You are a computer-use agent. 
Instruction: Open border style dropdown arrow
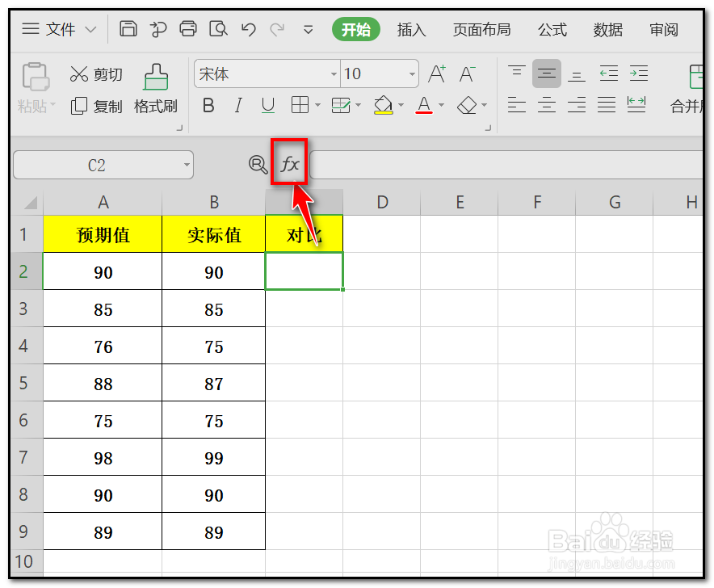[x=317, y=106]
